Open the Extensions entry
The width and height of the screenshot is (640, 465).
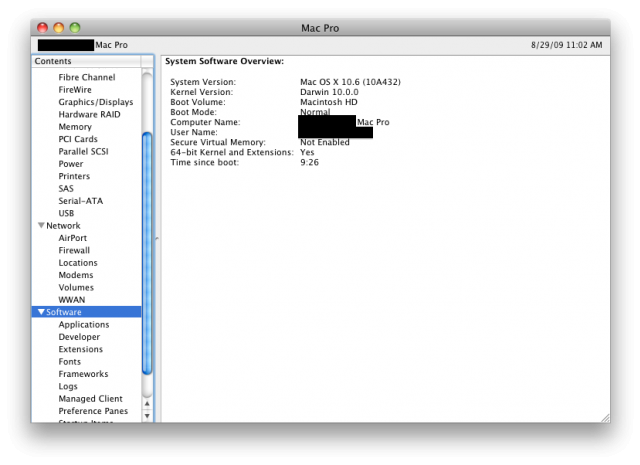coord(80,349)
